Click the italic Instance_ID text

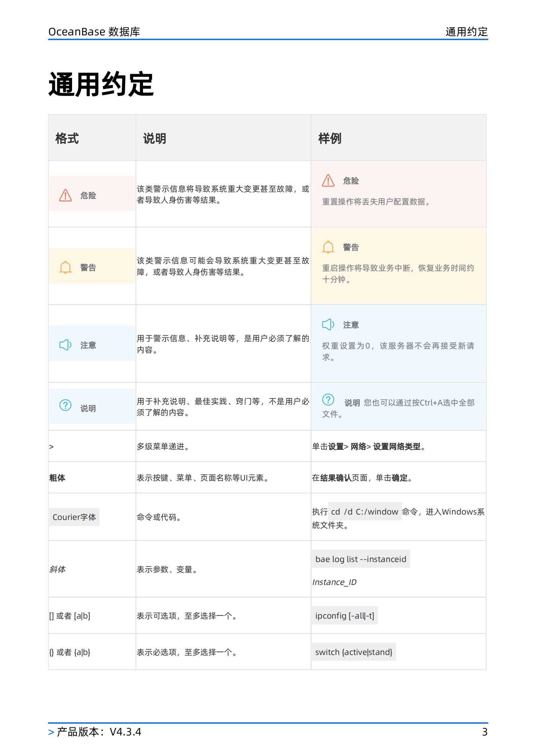pyautogui.click(x=334, y=582)
